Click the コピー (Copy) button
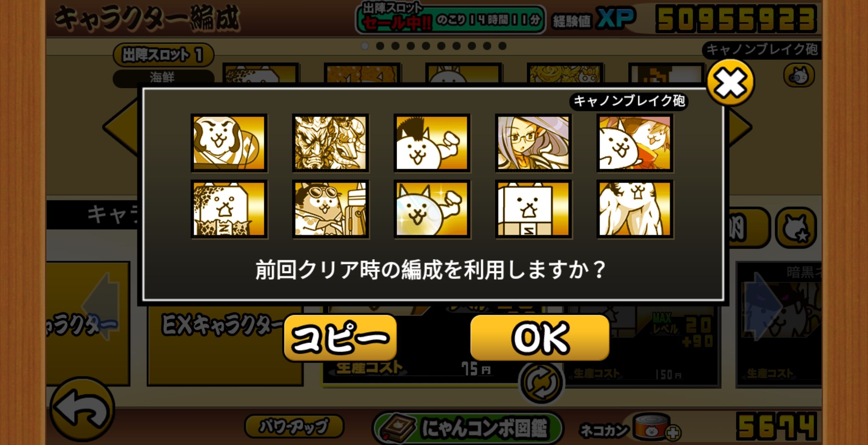Screen dimensions: 868x445 tap(340, 337)
